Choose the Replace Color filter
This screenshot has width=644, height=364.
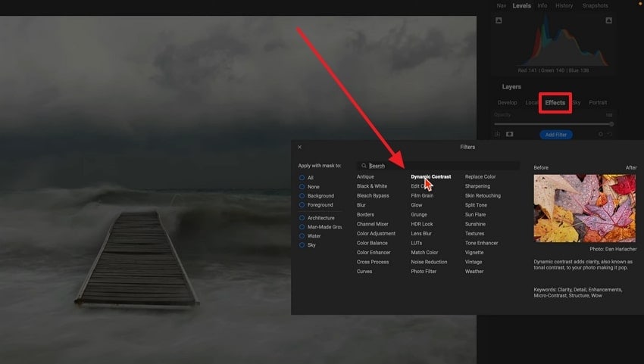point(480,177)
